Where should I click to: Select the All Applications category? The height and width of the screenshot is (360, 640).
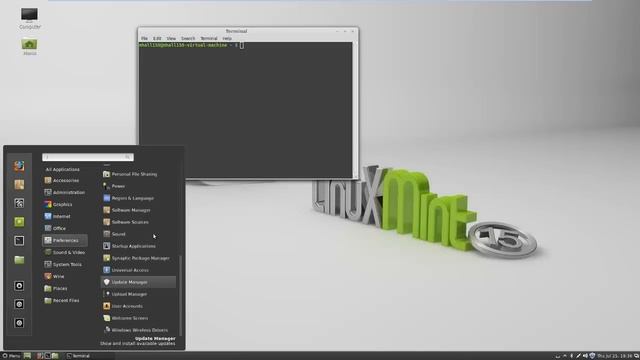(62, 169)
